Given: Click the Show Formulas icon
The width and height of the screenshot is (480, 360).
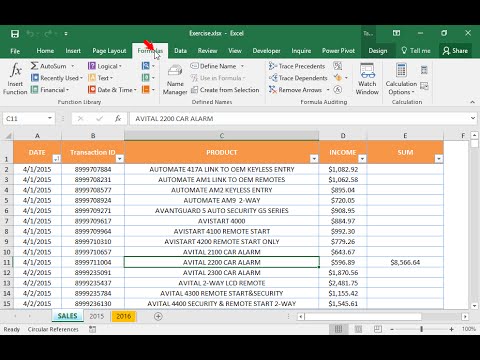Looking at the screenshot, I should (x=338, y=66).
